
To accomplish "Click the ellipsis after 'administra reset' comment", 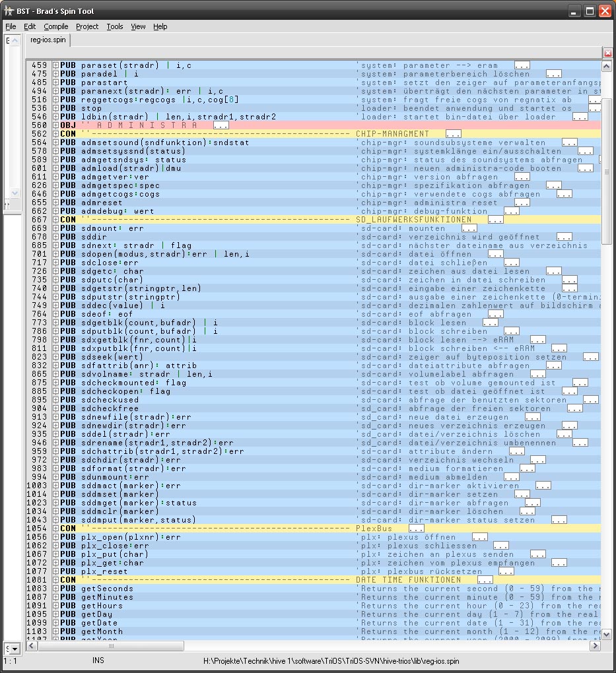I will click(x=522, y=203).
